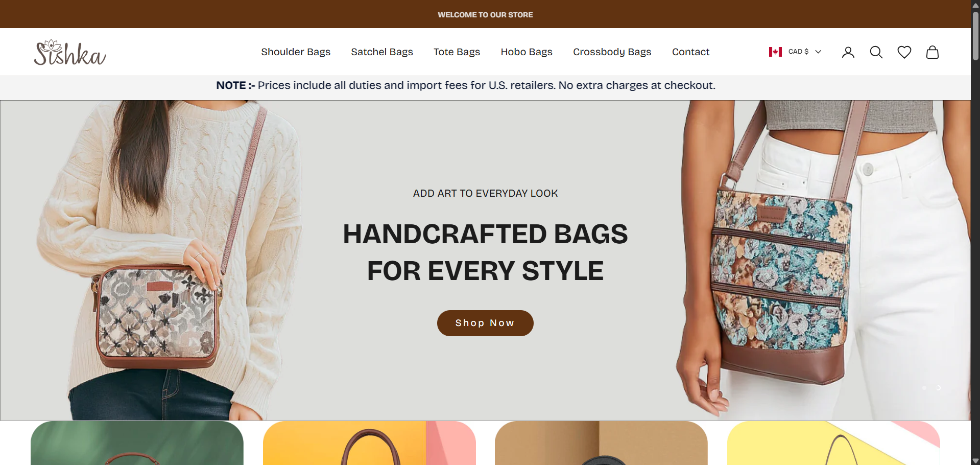Click the Shop Now button
The image size is (980, 465).
485,323
